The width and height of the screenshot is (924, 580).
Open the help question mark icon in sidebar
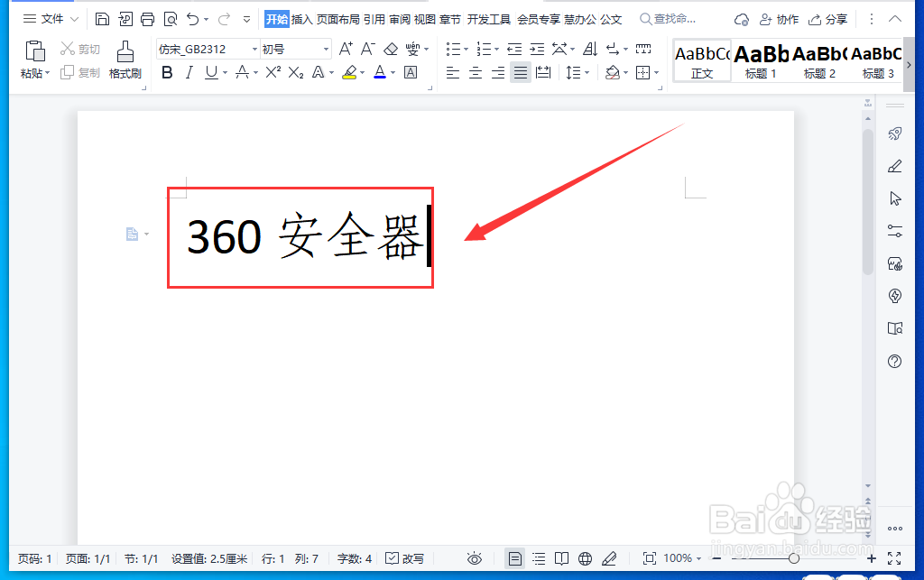(x=894, y=361)
